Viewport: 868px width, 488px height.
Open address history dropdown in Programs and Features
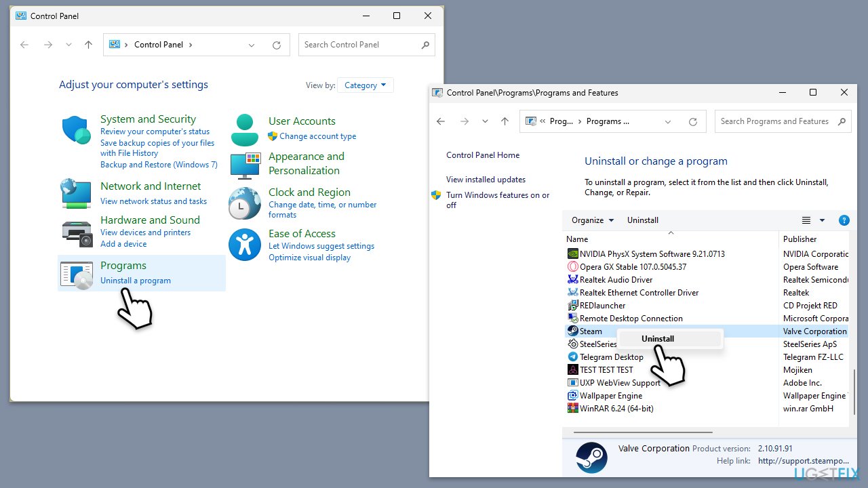(668, 121)
